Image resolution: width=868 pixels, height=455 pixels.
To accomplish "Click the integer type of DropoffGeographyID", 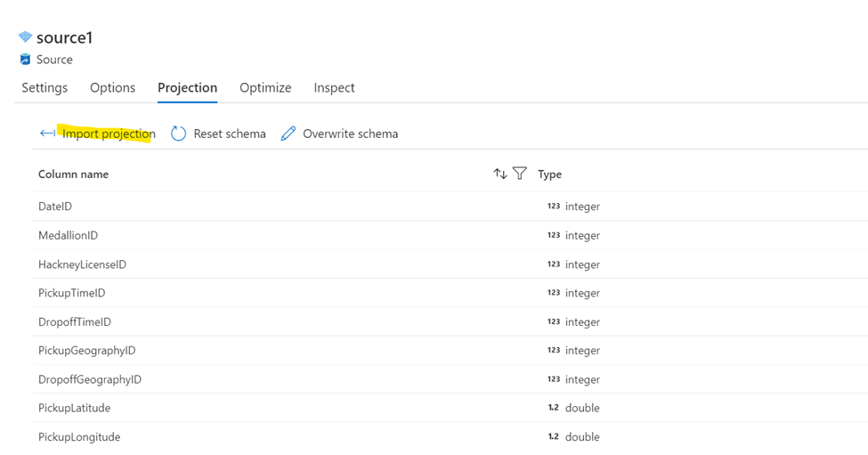I will (582, 379).
